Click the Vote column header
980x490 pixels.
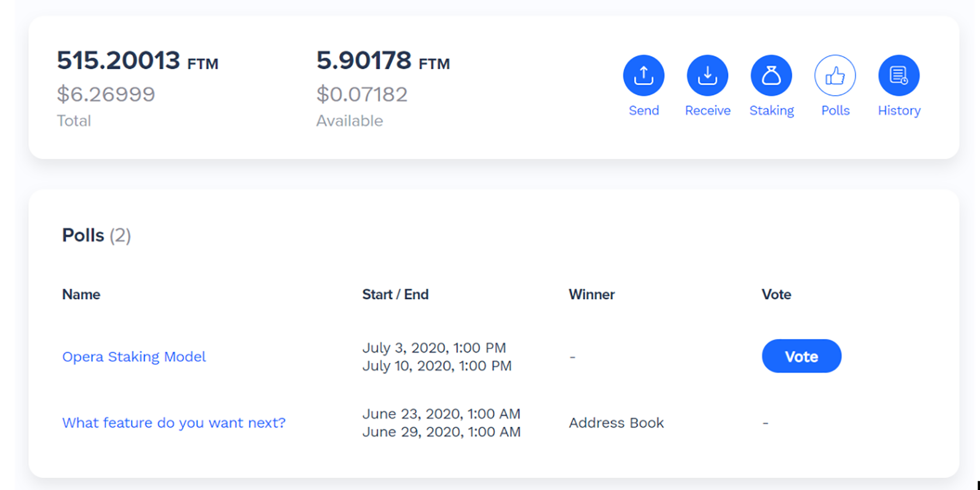click(x=776, y=294)
